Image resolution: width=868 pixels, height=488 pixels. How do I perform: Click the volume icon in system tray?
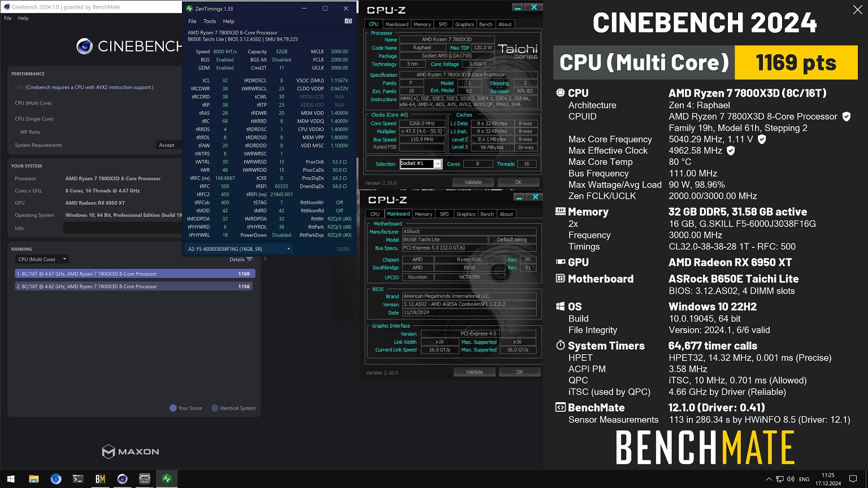coord(790,479)
